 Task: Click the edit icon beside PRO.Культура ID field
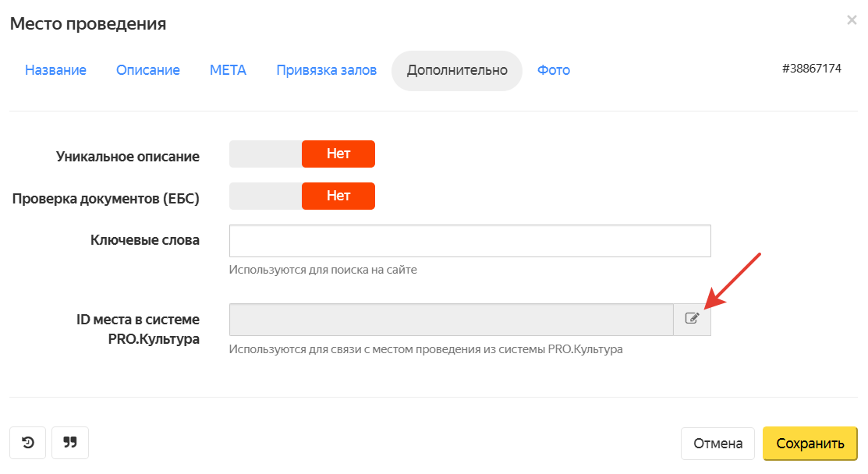click(692, 319)
